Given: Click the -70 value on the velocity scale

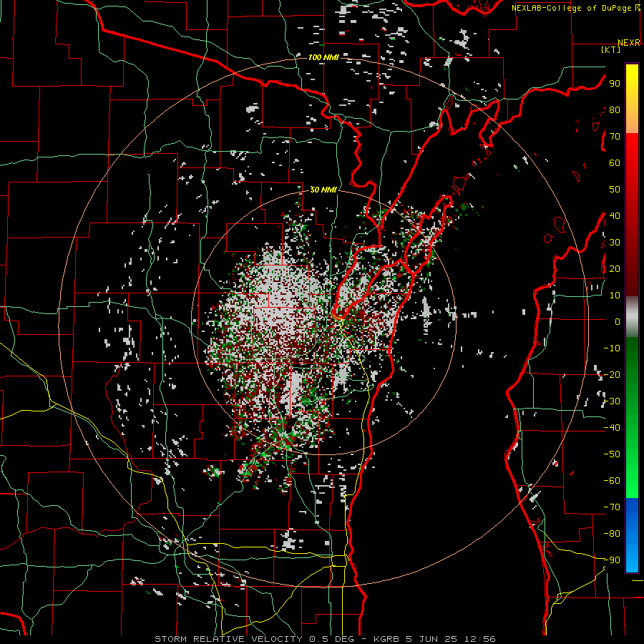Looking at the screenshot, I should (x=612, y=507).
